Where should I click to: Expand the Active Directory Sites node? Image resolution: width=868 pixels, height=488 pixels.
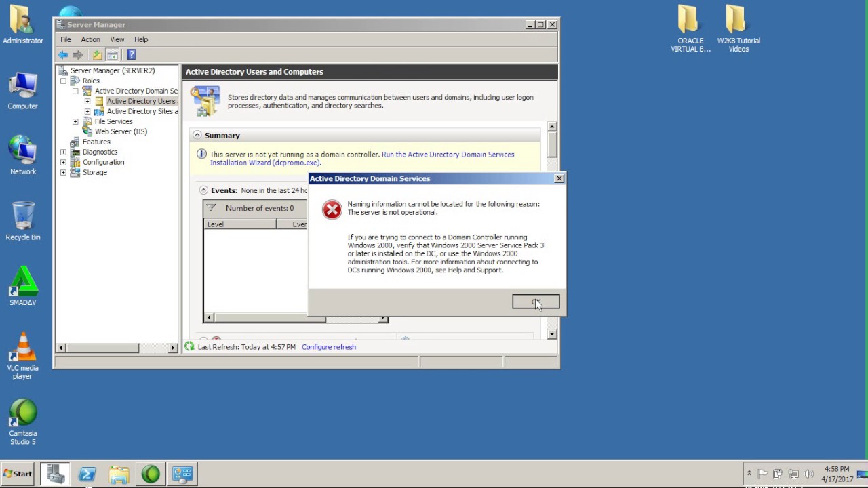(x=87, y=111)
